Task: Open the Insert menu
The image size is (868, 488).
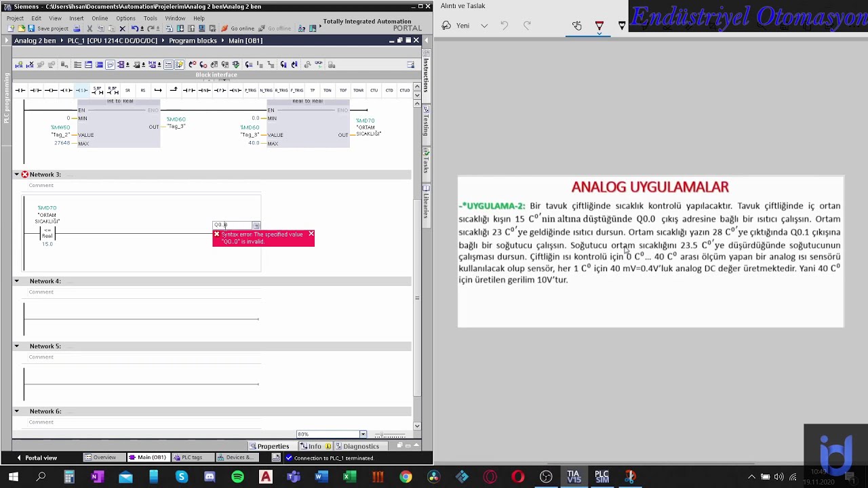Action: [76, 18]
